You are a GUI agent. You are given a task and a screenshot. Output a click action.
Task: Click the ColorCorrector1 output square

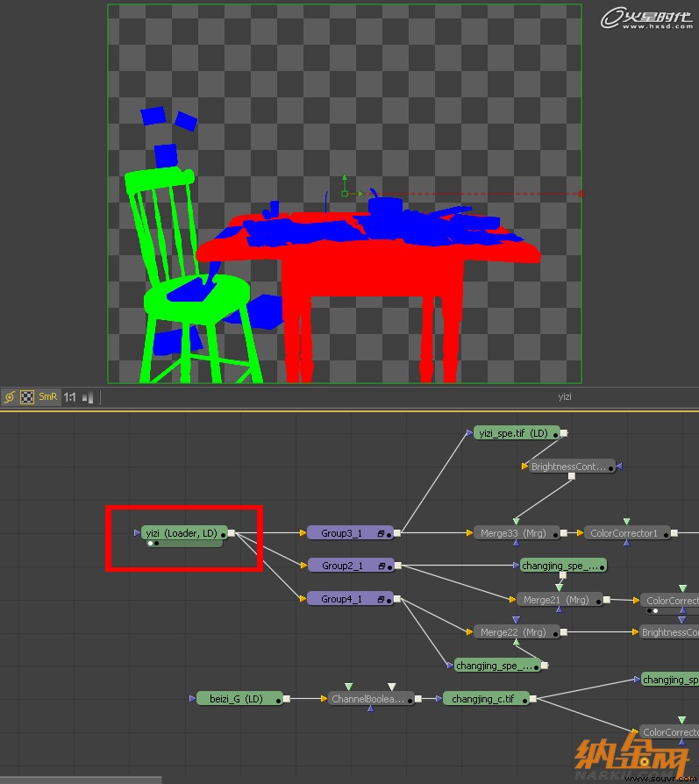click(x=674, y=533)
